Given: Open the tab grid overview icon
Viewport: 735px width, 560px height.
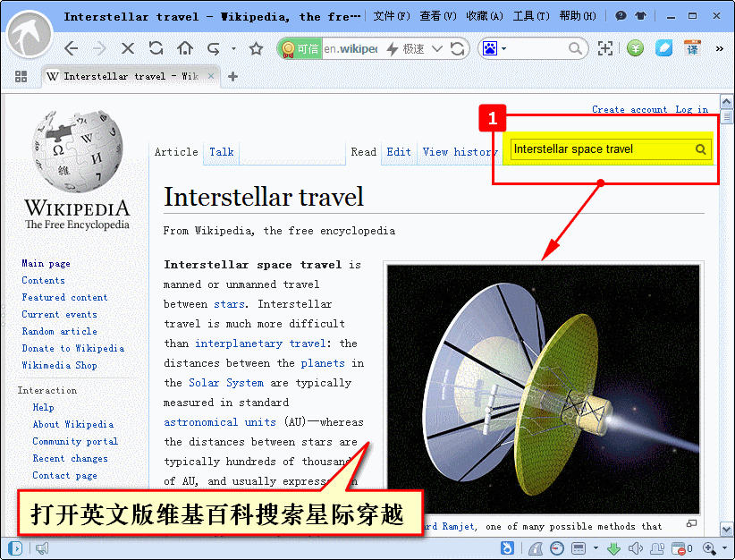Looking at the screenshot, I should (x=21, y=76).
